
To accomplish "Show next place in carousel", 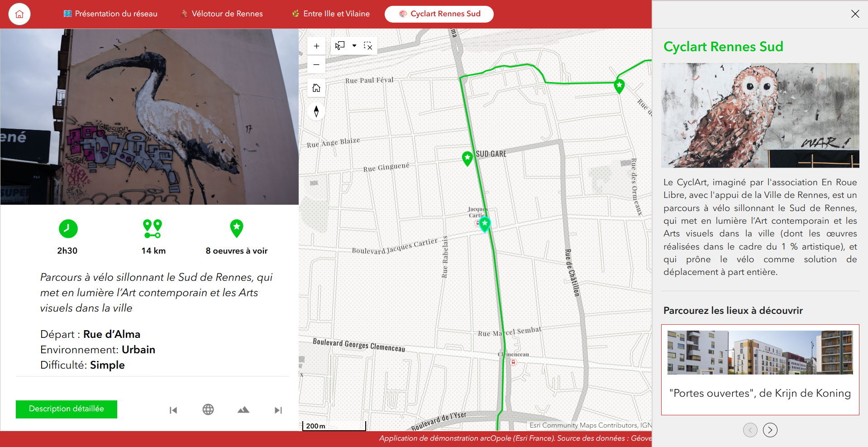I will tap(770, 430).
